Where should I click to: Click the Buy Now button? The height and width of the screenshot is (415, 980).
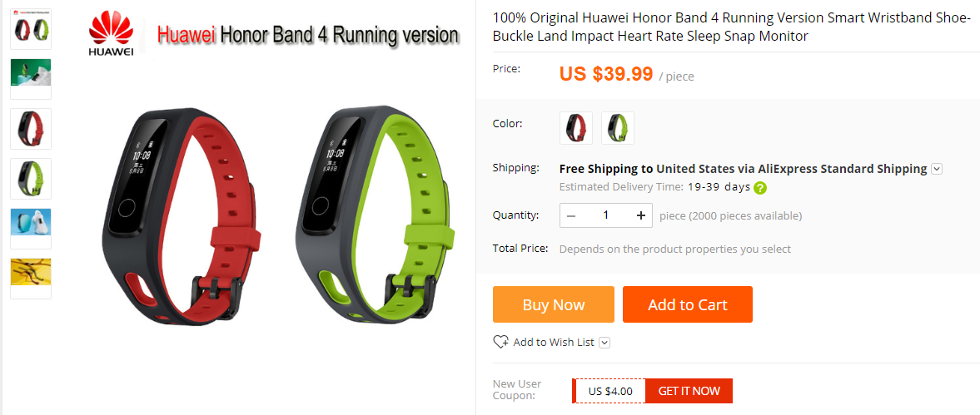[553, 304]
